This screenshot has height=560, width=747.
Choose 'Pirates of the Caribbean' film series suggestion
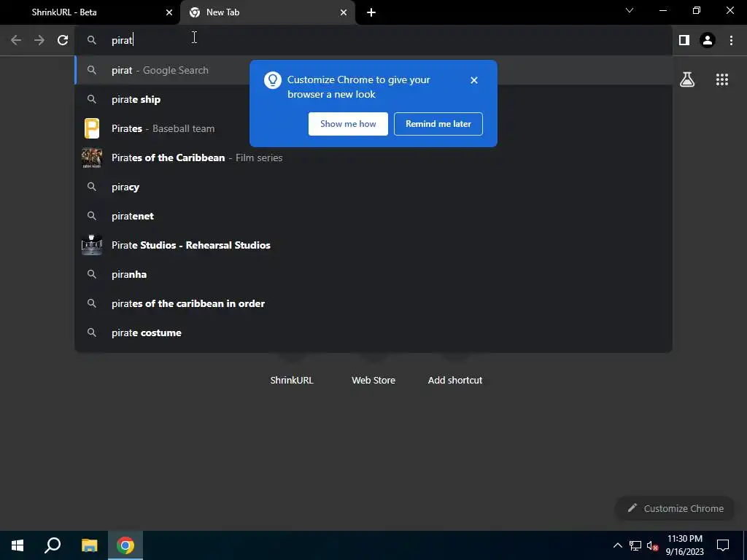click(373, 157)
